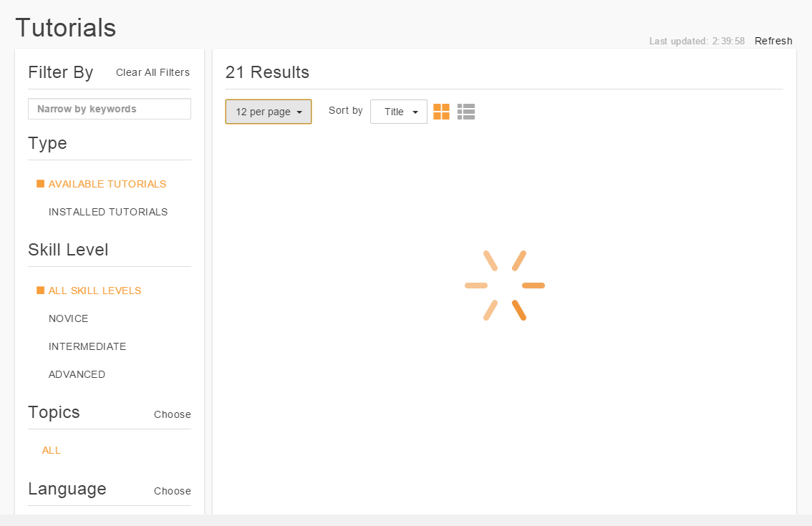
Task: Select the Advanced skill level
Action: (x=77, y=374)
